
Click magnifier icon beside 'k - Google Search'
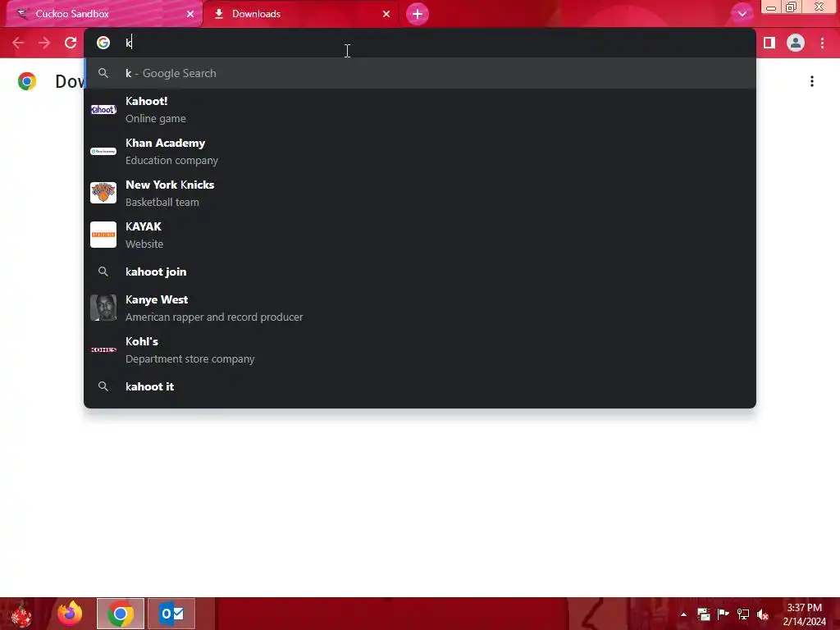coord(103,73)
